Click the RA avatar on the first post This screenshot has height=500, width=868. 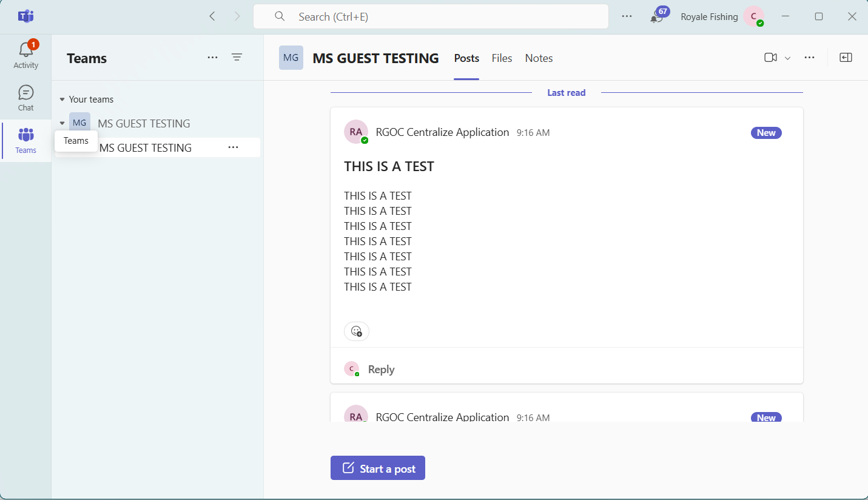356,132
